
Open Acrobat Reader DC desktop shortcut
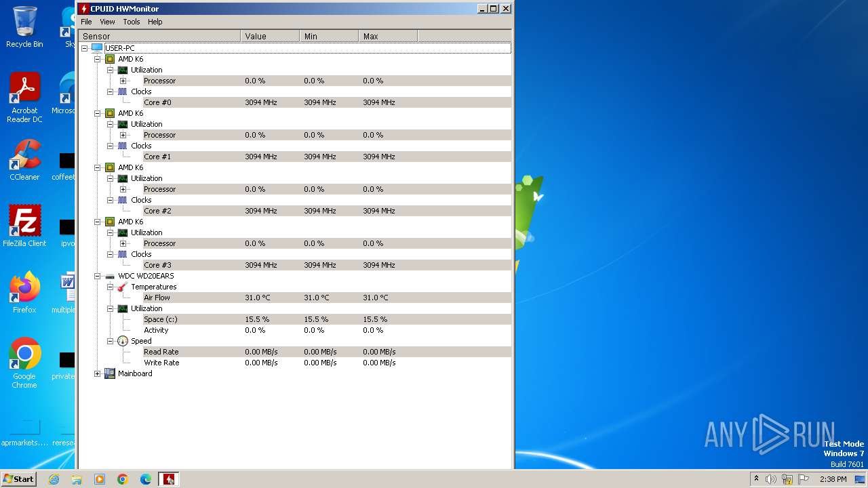(24, 98)
